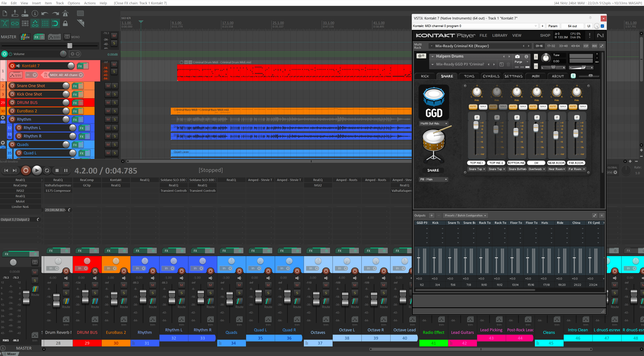Open Presets / Batch Configuration dropdown

[x=465, y=215]
